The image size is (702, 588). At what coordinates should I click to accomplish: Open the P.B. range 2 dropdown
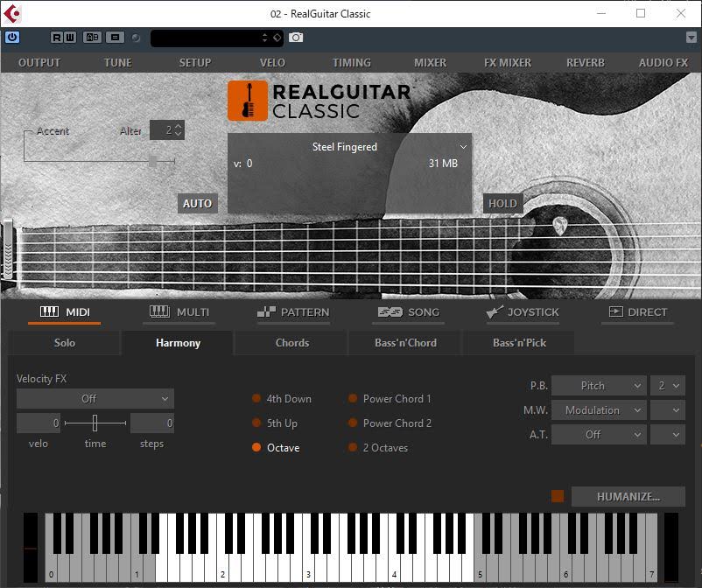click(668, 386)
